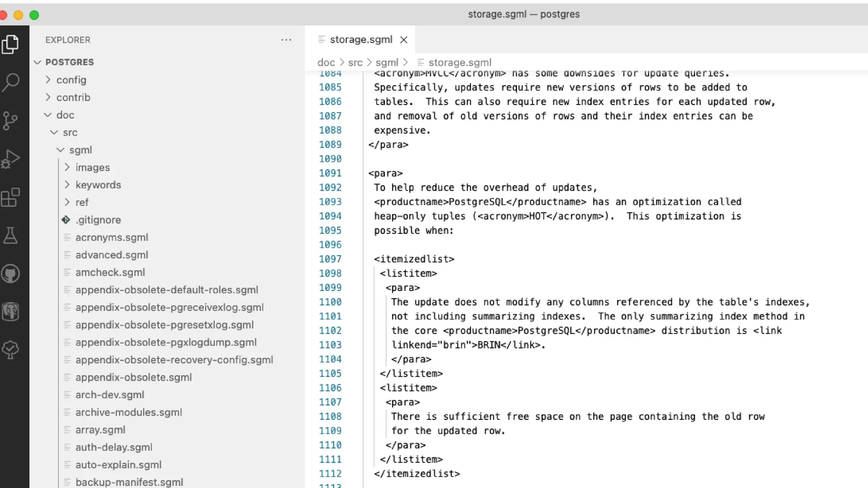
Task: Click sgml segment in breadcrumb path
Action: [387, 63]
